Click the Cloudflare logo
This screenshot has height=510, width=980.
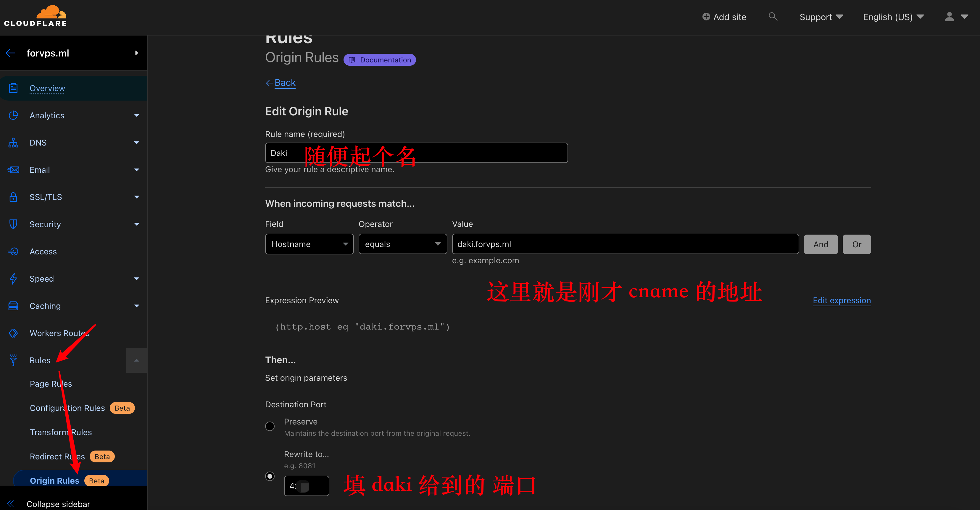pyautogui.click(x=36, y=16)
